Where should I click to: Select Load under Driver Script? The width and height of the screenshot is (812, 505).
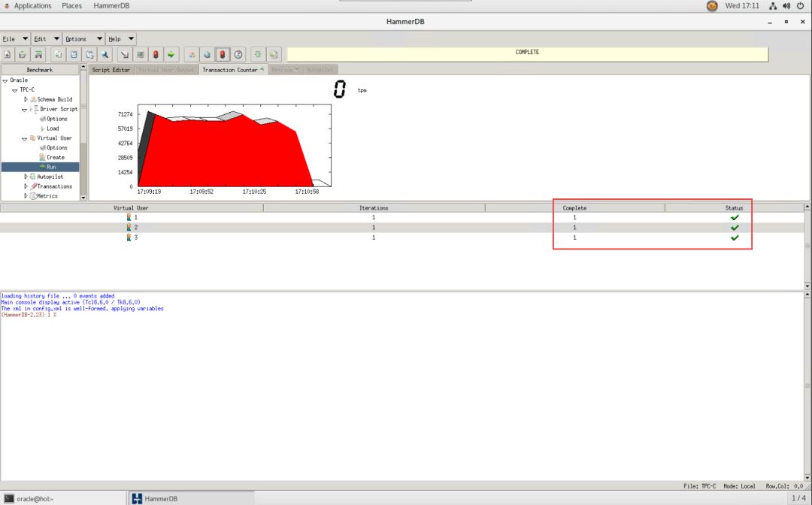(x=53, y=129)
